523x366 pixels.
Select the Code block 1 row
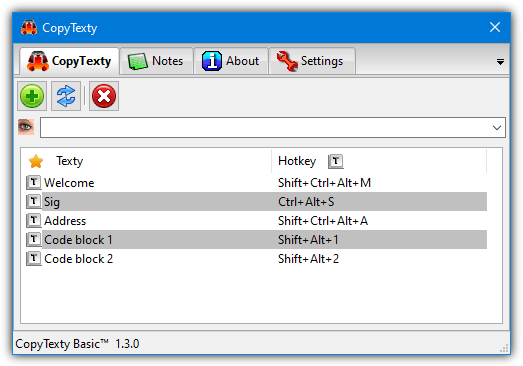[256, 240]
